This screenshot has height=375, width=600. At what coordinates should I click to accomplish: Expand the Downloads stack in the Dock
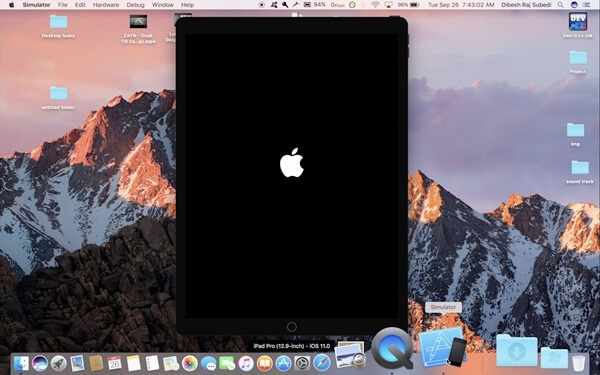pos(517,350)
